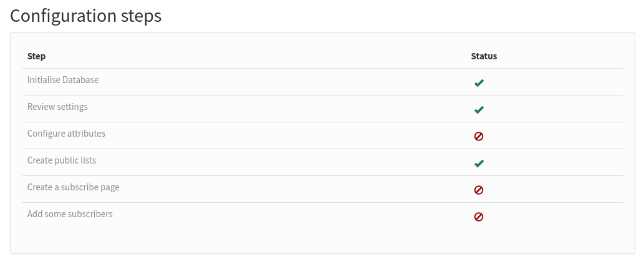This screenshot has width=644, height=264.
Task: Click the word Database in the first step
Action: click(81, 80)
